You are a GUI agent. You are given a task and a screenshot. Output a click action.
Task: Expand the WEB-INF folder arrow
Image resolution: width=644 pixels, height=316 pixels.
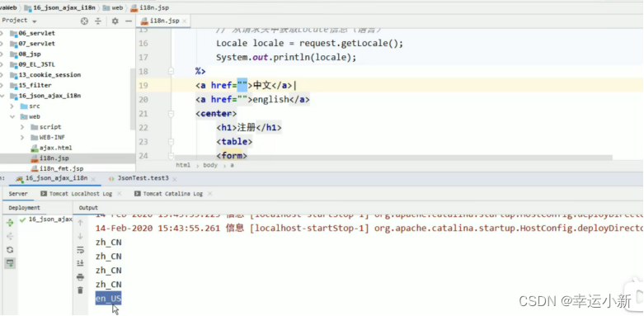click(22, 137)
